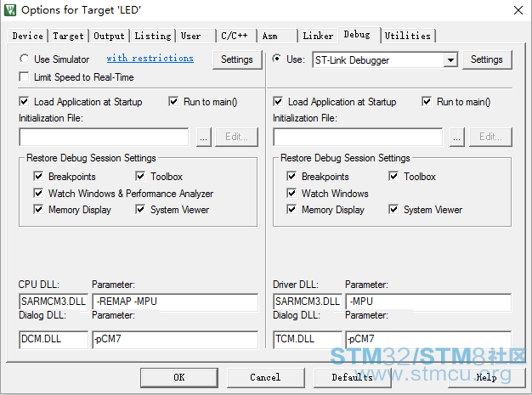Open ST-Link Debugger Settings button
The height and width of the screenshot is (395, 532).
(x=487, y=59)
